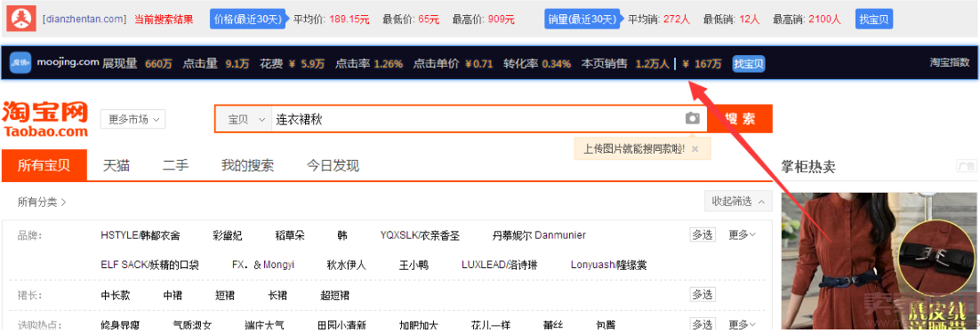Click the moojing blue logo icon
Screen dimensions: 980x333
click(20, 63)
